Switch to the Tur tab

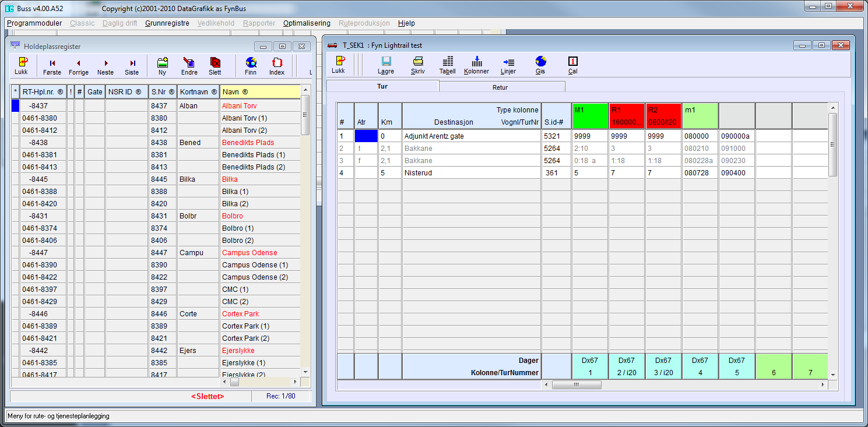pos(382,86)
